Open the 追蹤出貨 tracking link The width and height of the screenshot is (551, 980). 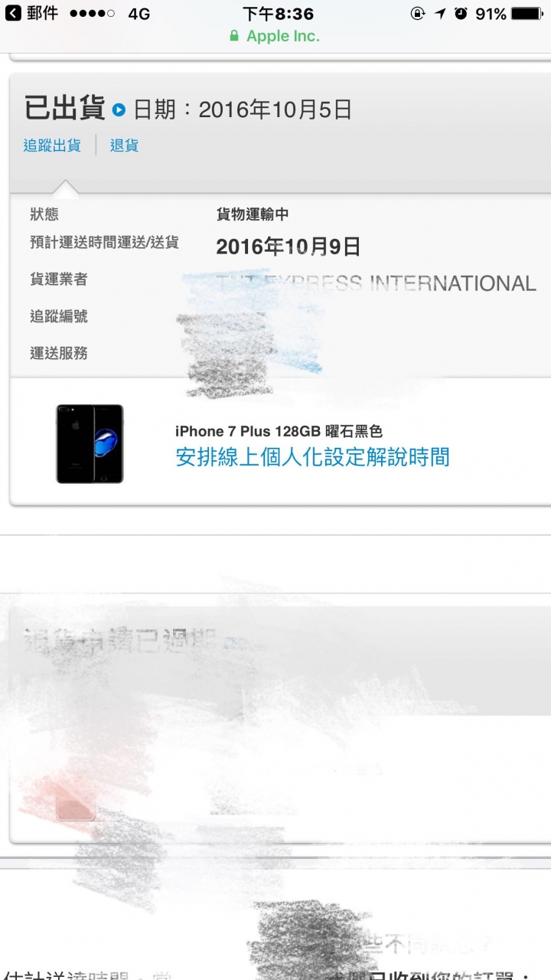point(52,145)
